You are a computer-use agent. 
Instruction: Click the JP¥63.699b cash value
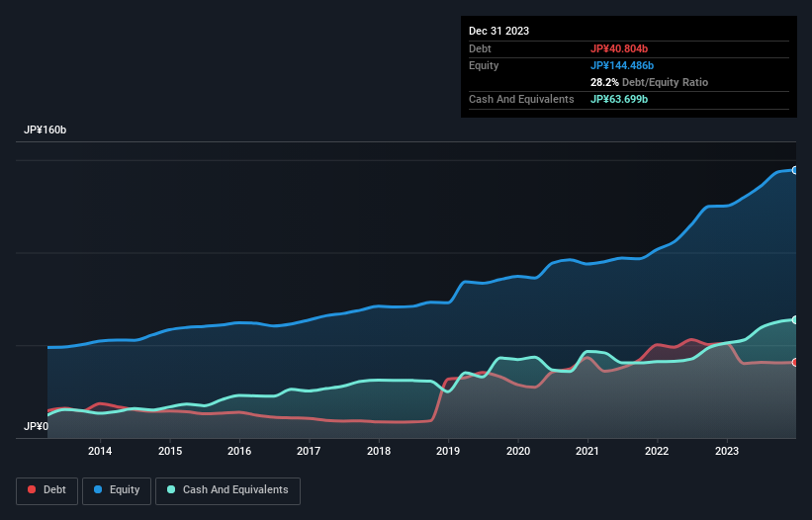pyautogui.click(x=619, y=99)
